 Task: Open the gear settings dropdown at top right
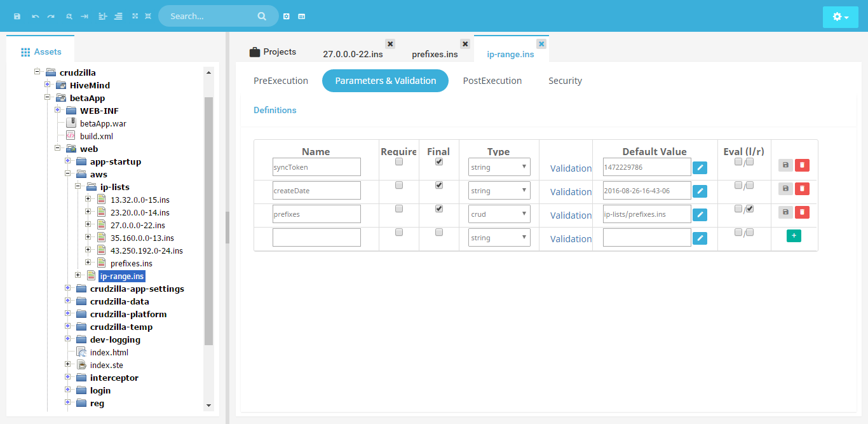click(840, 17)
